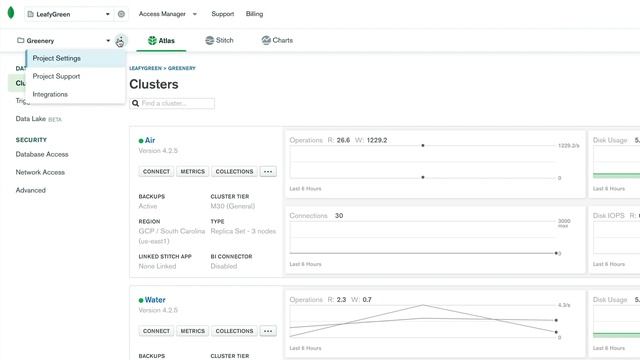Click the 'Replica Set - 3 nodes' value
Image resolution: width=640 pixels, height=360 pixels.
click(243, 231)
